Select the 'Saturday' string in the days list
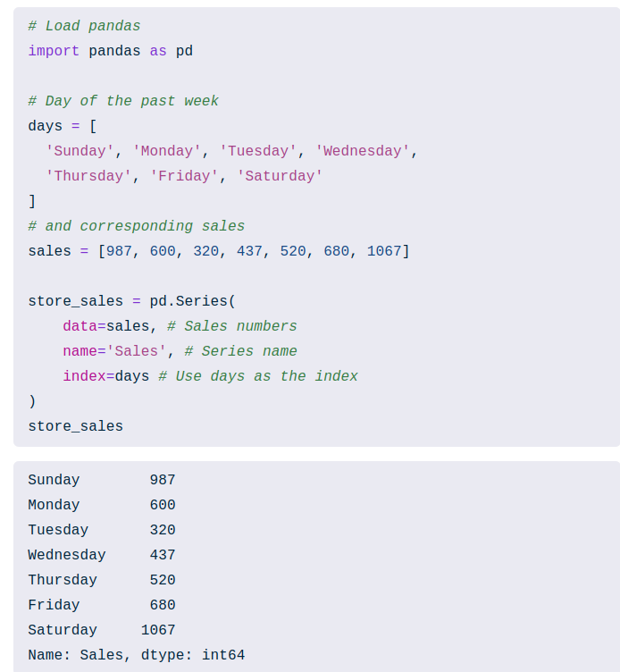 pyautogui.click(x=280, y=176)
